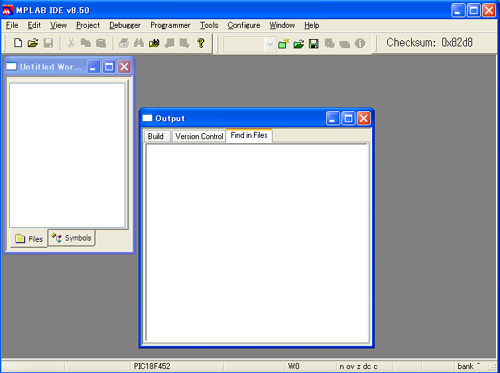The height and width of the screenshot is (373, 500).
Task: Click the PIC18F452 device in status bar
Action: pos(152,366)
